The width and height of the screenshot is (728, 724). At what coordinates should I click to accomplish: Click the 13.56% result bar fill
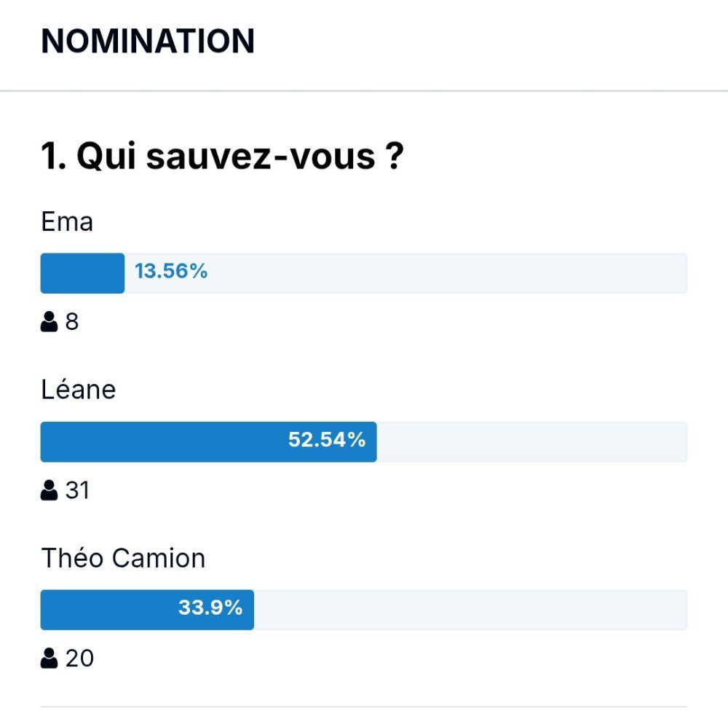pyautogui.click(x=83, y=273)
